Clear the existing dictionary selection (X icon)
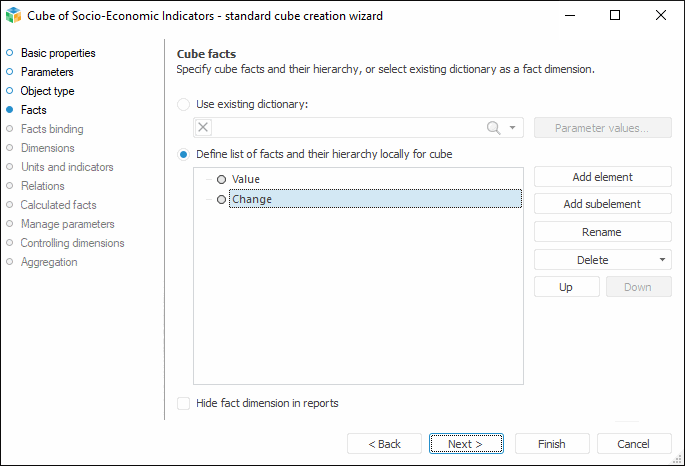The image size is (685, 466). click(x=204, y=127)
